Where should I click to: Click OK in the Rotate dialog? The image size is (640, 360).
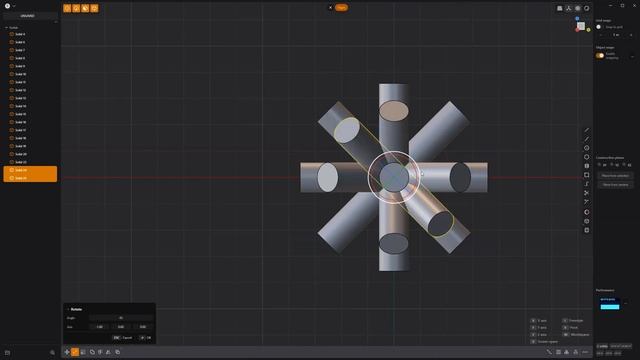[146, 338]
